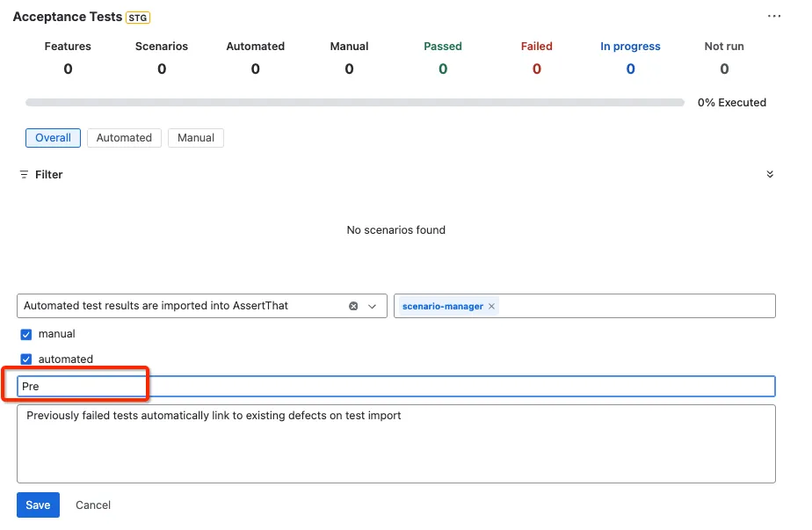This screenshot has width=812, height=530.
Task: Switch to the Manual tab
Action: [x=196, y=138]
